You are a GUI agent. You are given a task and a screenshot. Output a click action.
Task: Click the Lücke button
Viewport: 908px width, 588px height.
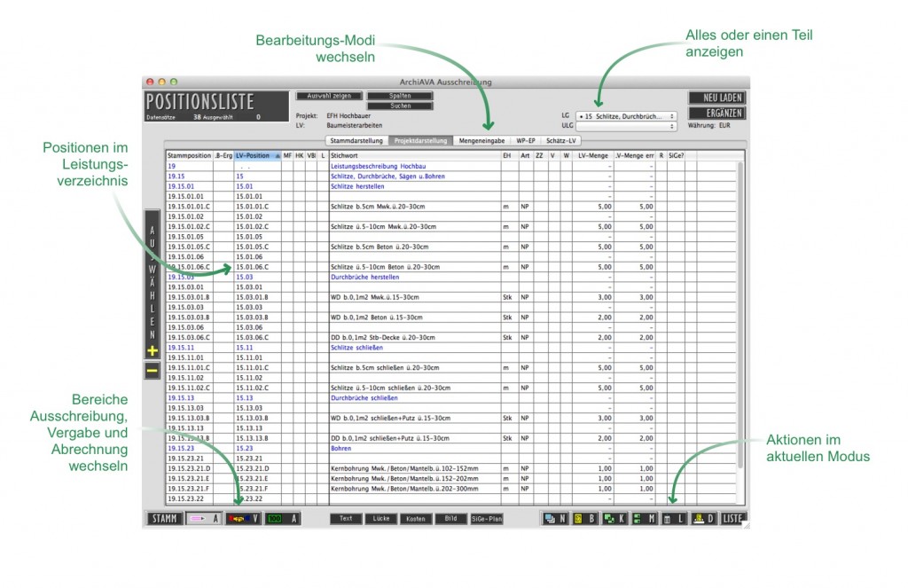tap(381, 519)
